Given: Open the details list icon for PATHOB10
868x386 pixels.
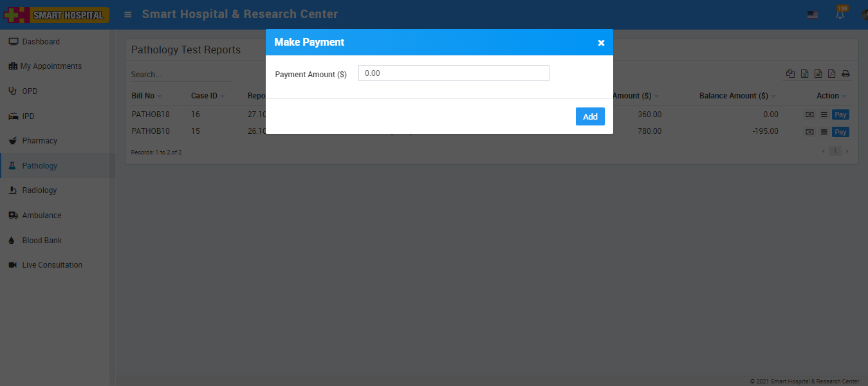Looking at the screenshot, I should tap(824, 132).
